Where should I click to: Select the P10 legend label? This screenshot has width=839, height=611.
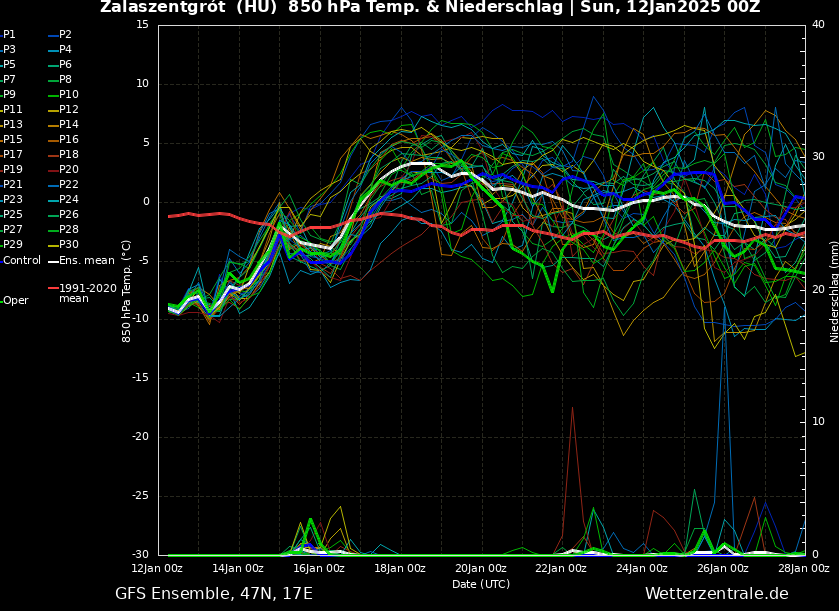click(68, 95)
